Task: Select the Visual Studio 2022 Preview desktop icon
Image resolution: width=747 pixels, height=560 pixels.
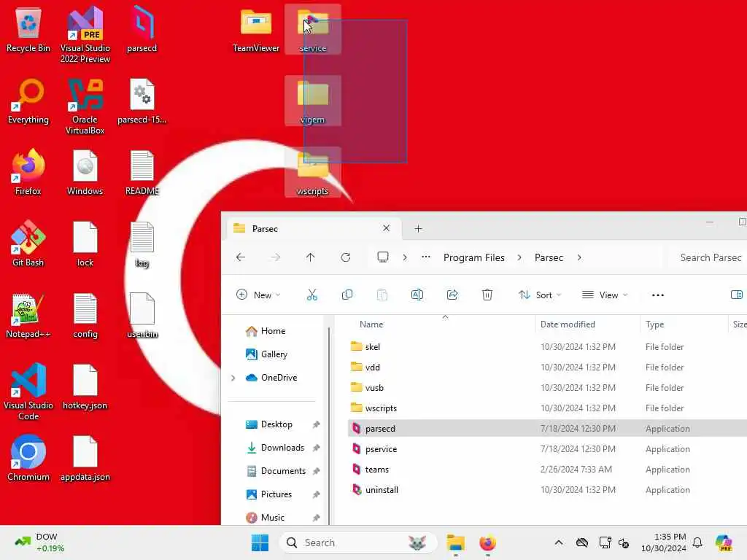Action: 85,34
